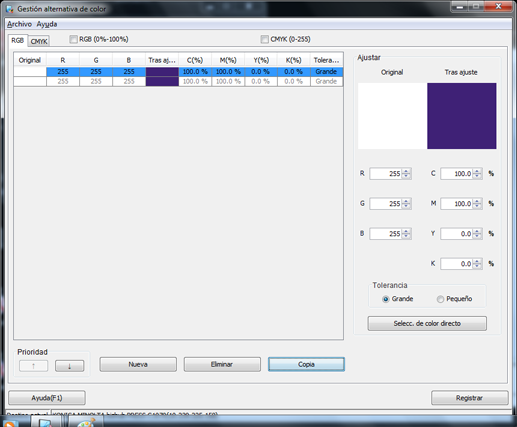Increase the Y percentage with spinner up arrow

[x=477, y=231]
